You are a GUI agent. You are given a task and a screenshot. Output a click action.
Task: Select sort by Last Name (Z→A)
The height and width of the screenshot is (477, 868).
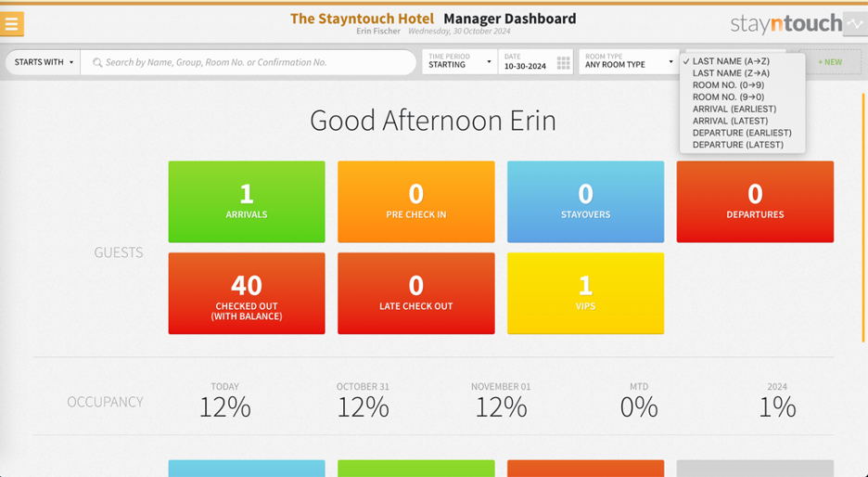pyautogui.click(x=742, y=73)
